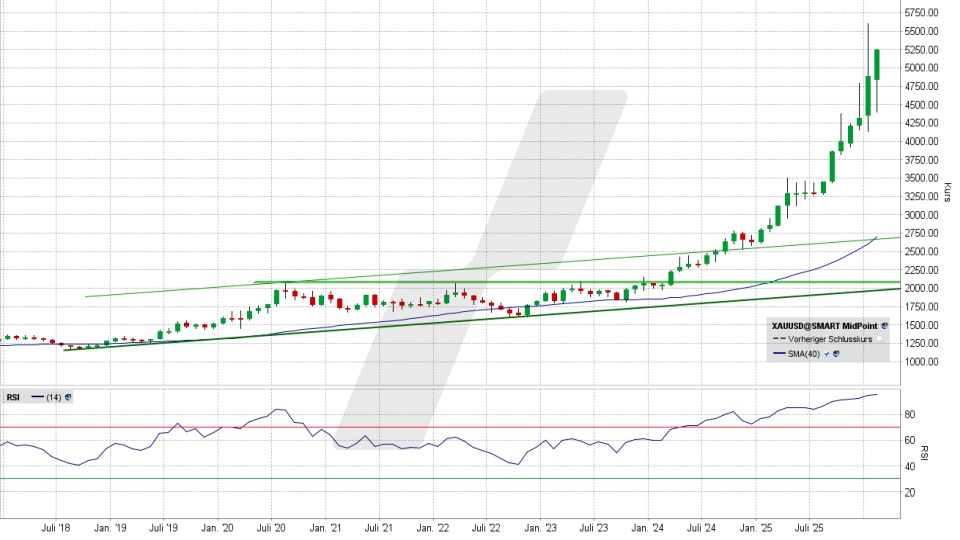Click the Juli '25 date label
Screen dimensions: 960x540
[809, 528]
